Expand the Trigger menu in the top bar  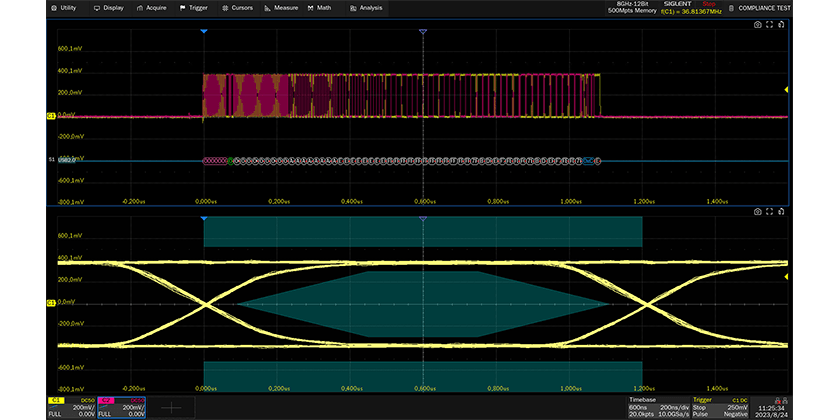pos(198,8)
